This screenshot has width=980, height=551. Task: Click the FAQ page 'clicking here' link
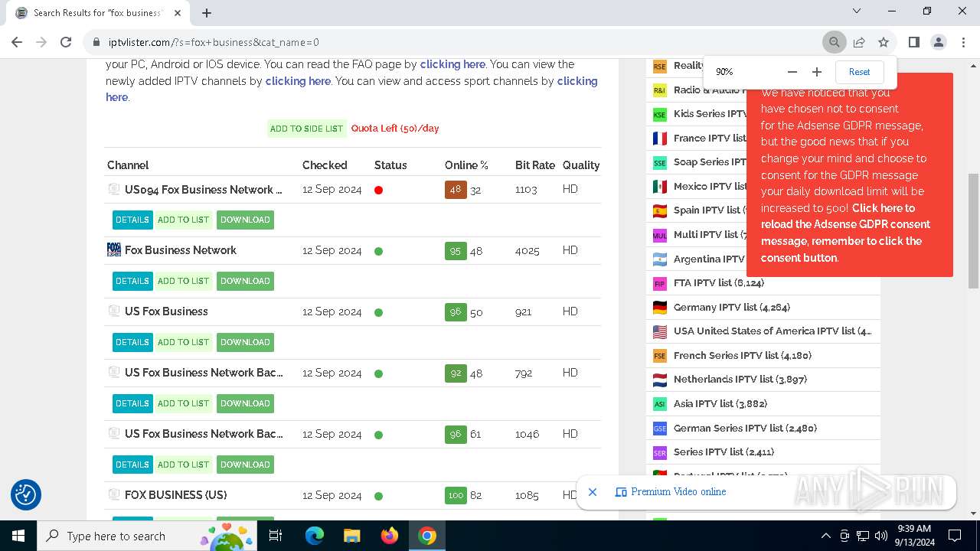(x=452, y=64)
